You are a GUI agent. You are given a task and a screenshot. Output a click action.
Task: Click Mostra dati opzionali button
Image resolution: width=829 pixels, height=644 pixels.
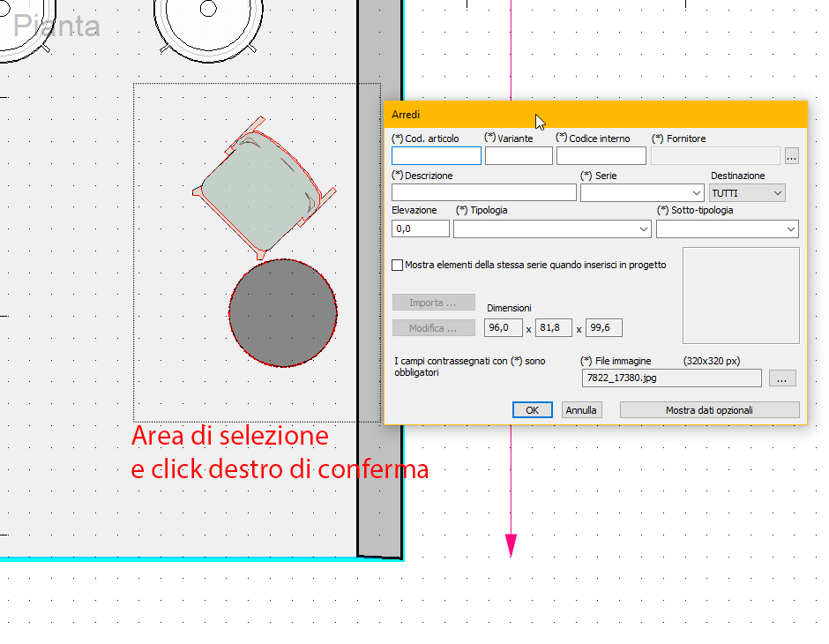point(709,409)
